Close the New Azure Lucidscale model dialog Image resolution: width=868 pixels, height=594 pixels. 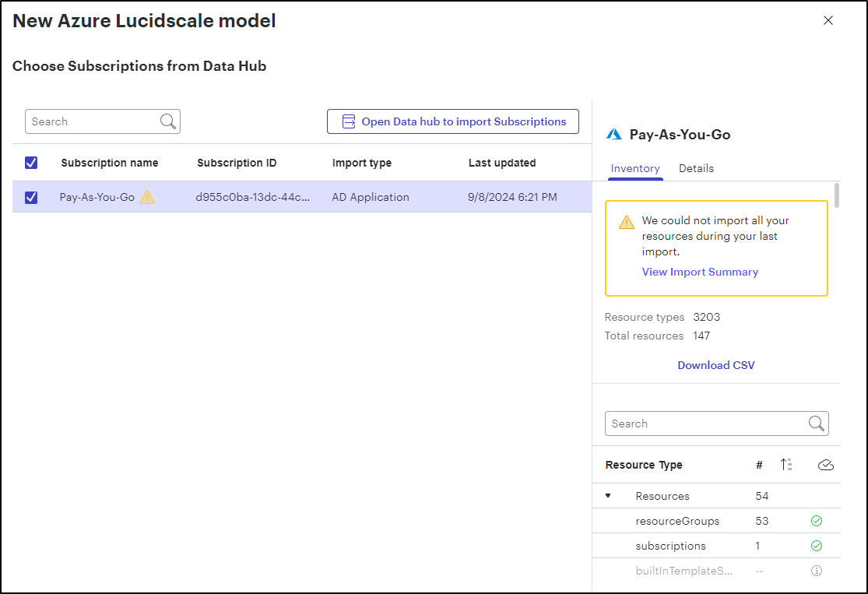click(x=828, y=20)
